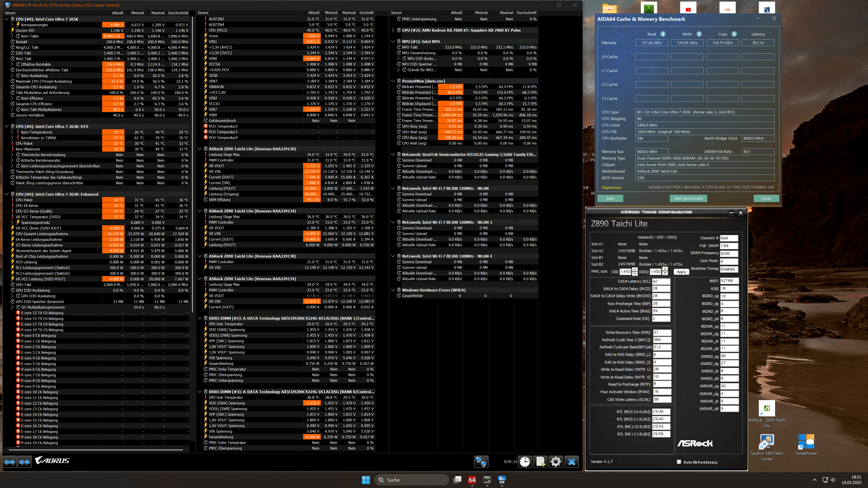Click the Read info icon in AIDA64 benchmark
This screenshot has height=488, width=868.
pos(663,34)
